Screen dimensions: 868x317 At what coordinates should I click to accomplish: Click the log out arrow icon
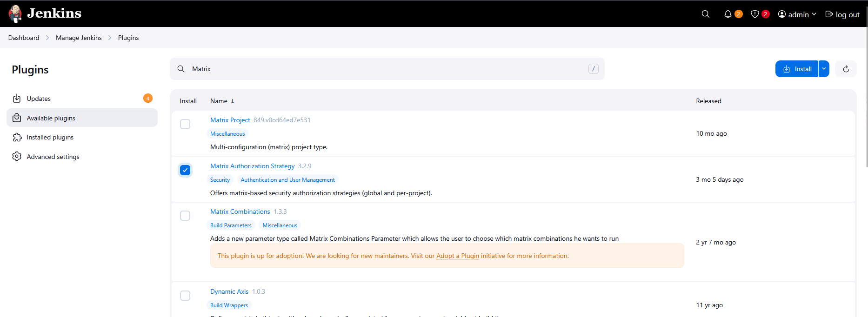(x=829, y=14)
